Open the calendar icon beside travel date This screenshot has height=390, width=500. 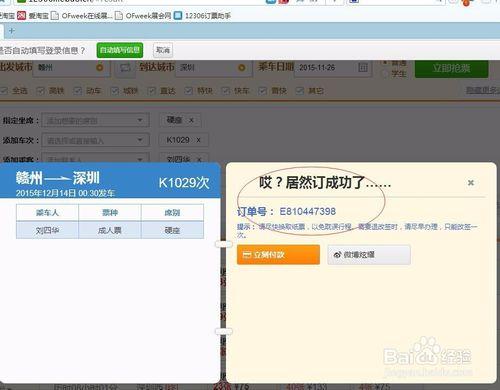(363, 68)
